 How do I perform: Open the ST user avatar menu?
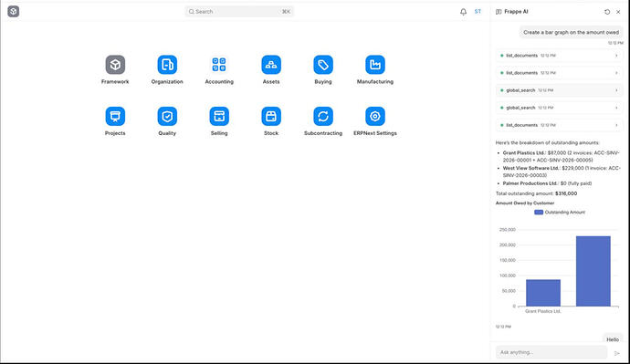coord(478,12)
